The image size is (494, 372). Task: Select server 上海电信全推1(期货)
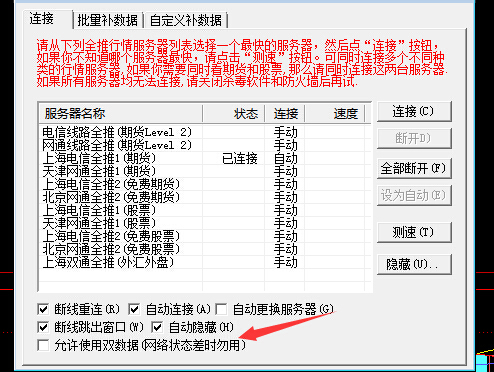[99, 158]
